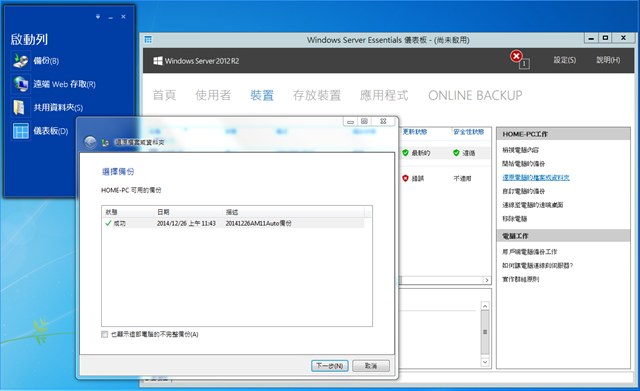Click the red error alert icon in dashboard header
Image resolution: width=640 pixels, height=391 pixels.
point(516,56)
